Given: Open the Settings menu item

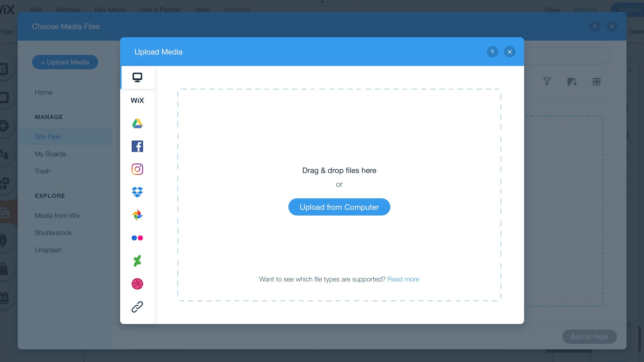Looking at the screenshot, I should click(68, 9).
